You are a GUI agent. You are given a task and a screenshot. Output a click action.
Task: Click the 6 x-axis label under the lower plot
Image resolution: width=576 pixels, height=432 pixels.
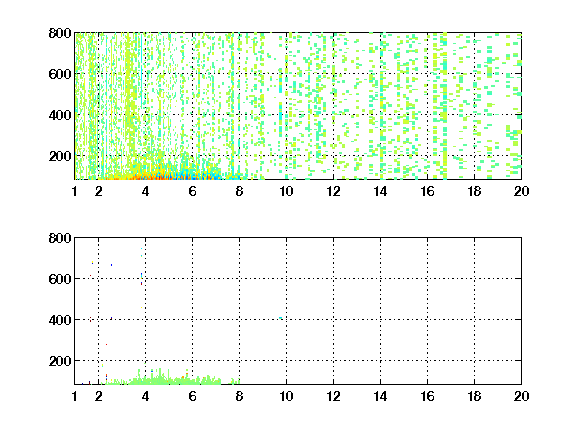pyautogui.click(x=192, y=396)
